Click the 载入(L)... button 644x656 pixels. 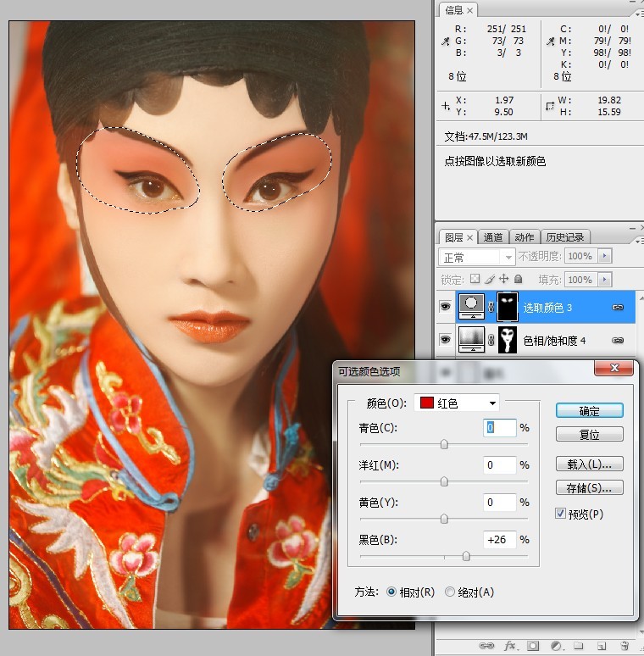(x=589, y=464)
